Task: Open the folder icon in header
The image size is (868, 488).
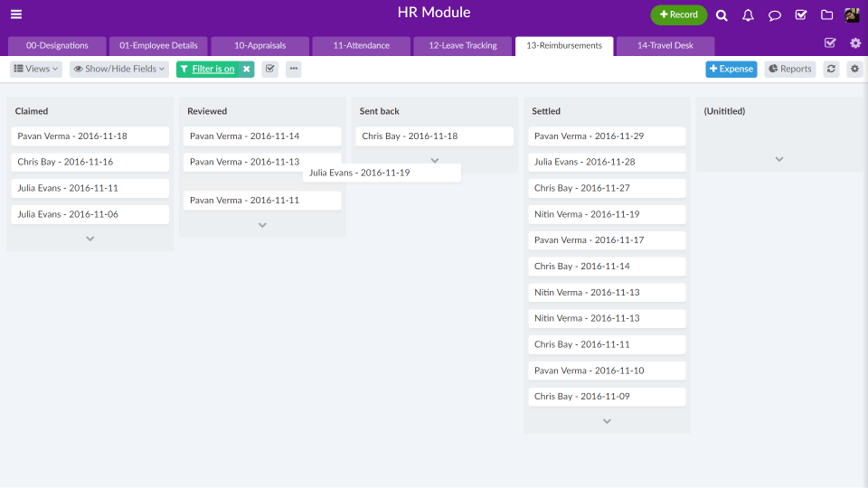Action: tap(827, 15)
